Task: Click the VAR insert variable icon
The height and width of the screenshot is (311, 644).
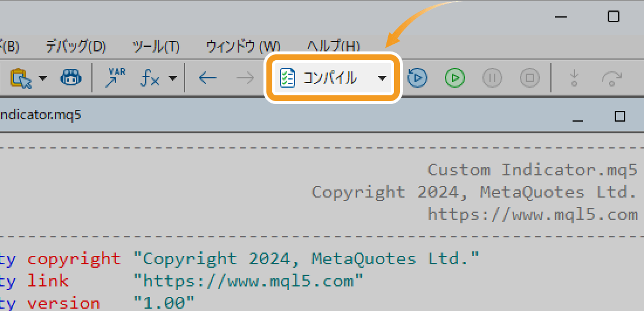Action: click(117, 78)
